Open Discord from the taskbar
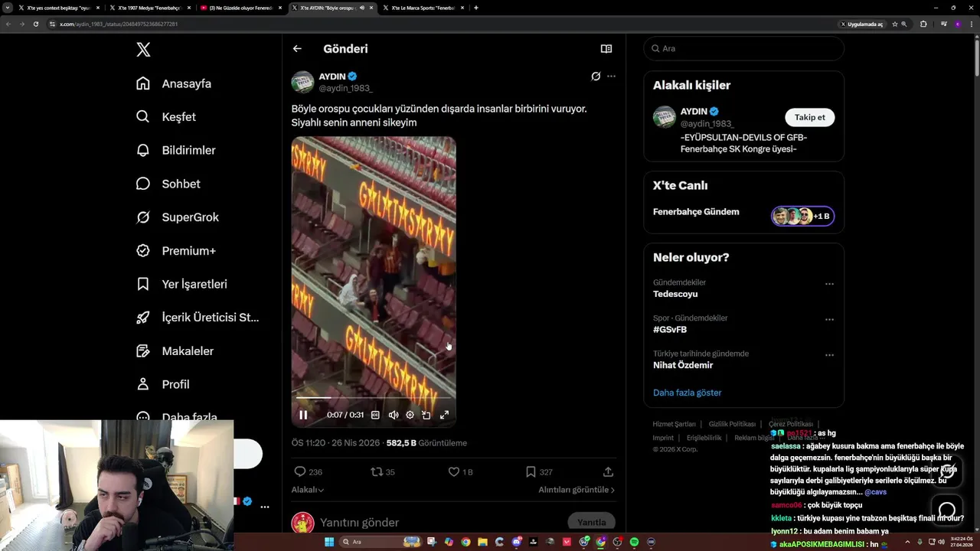980x551 pixels. tap(516, 542)
